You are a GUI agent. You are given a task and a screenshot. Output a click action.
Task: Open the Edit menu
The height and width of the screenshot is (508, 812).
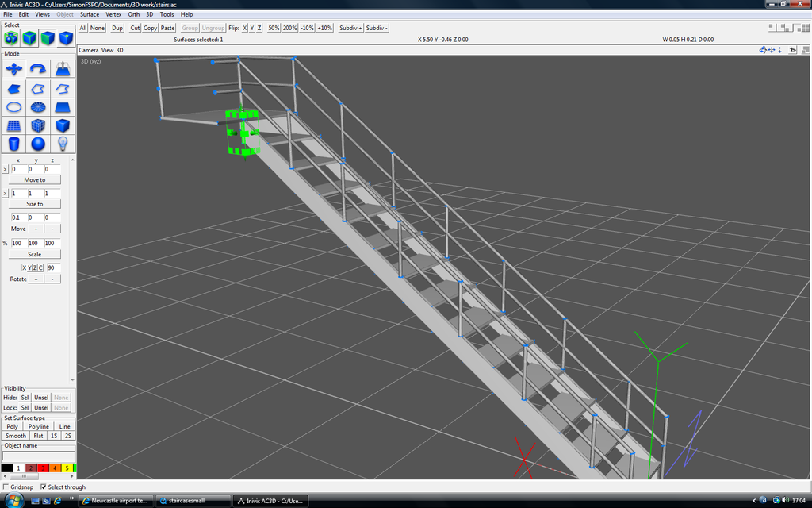(24, 14)
